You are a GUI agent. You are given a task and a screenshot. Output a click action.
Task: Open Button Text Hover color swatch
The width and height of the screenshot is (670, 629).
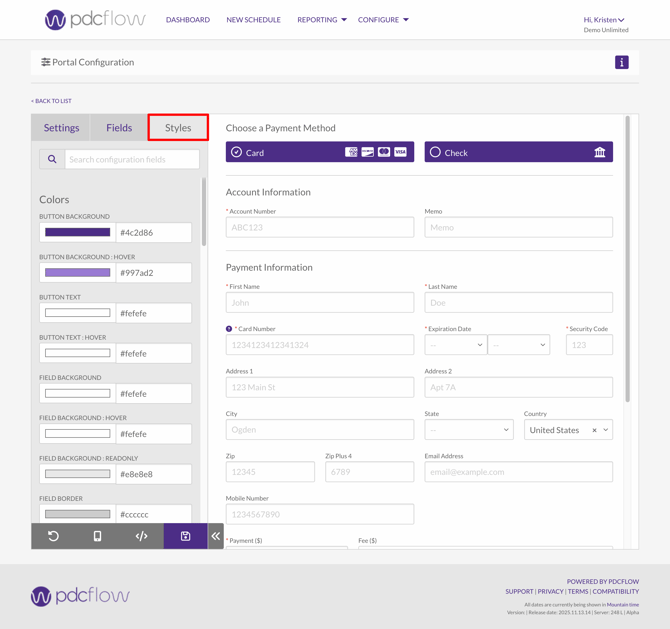coord(77,353)
